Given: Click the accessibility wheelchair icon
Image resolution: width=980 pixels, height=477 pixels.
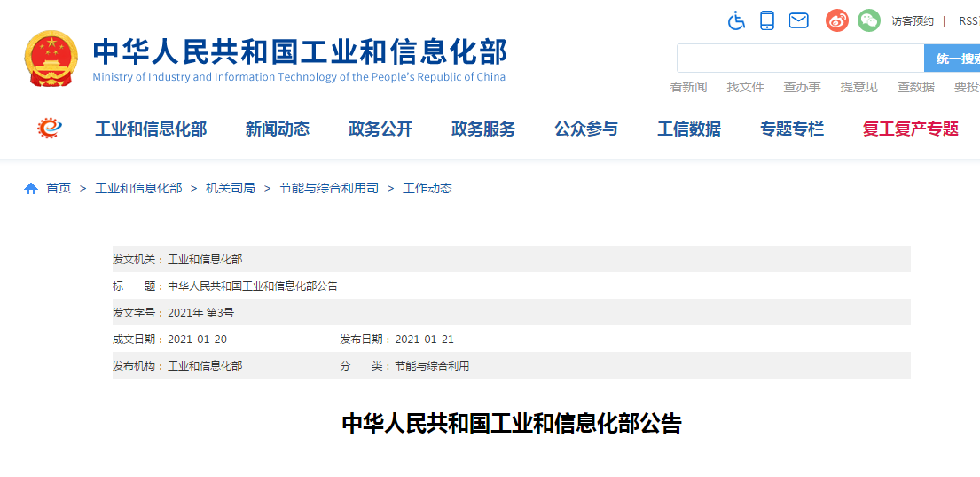Looking at the screenshot, I should pos(736,20).
